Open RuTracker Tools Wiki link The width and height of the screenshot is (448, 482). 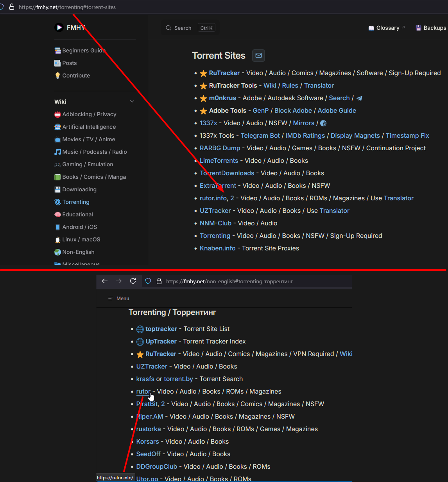[270, 85]
